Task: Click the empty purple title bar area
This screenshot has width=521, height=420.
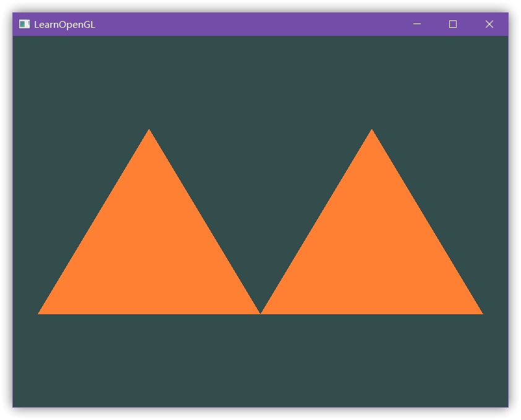Action: coord(248,24)
